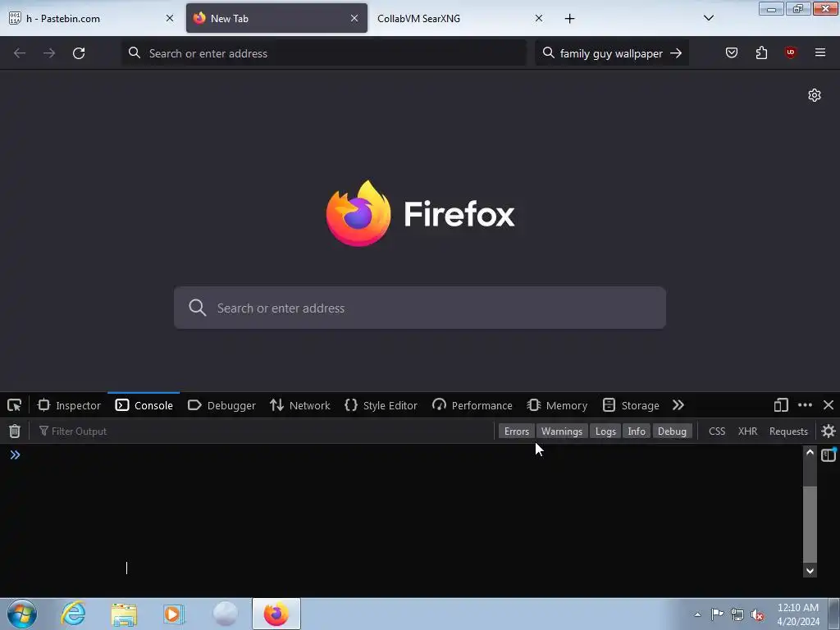Screen dimensions: 840x630
Task: Toggle the Logs filter
Action: point(605,431)
